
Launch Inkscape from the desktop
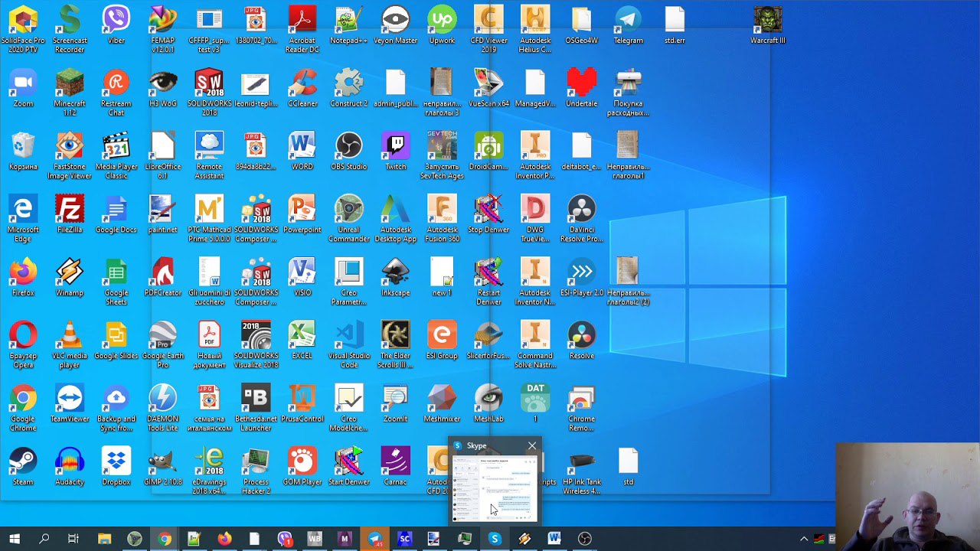pyautogui.click(x=396, y=278)
